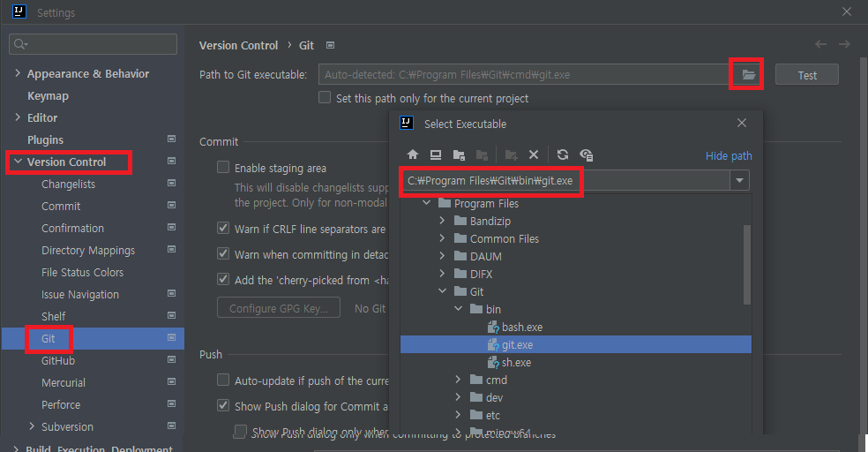Open File Status Colors settings page
868x452 pixels.
pyautogui.click(x=83, y=272)
